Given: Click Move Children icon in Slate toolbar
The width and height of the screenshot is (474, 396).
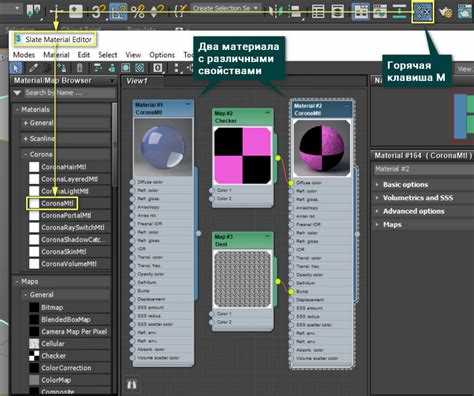Looking at the screenshot, I should [x=98, y=68].
